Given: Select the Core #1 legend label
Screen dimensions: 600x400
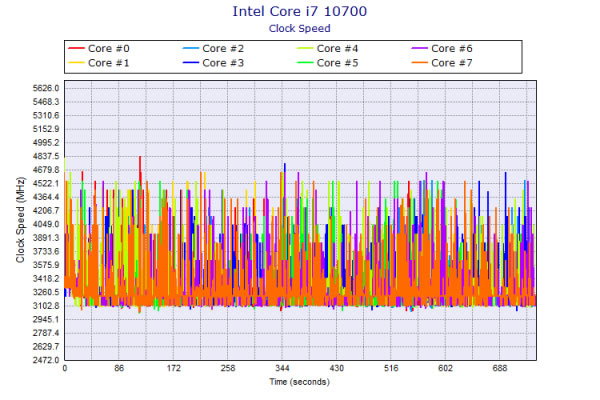Looking at the screenshot, I should click(x=109, y=63).
